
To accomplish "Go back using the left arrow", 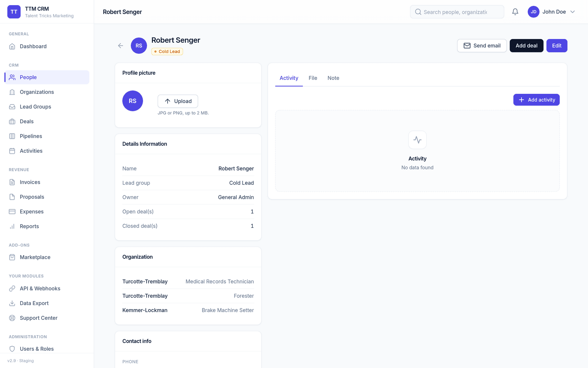I will click(121, 46).
